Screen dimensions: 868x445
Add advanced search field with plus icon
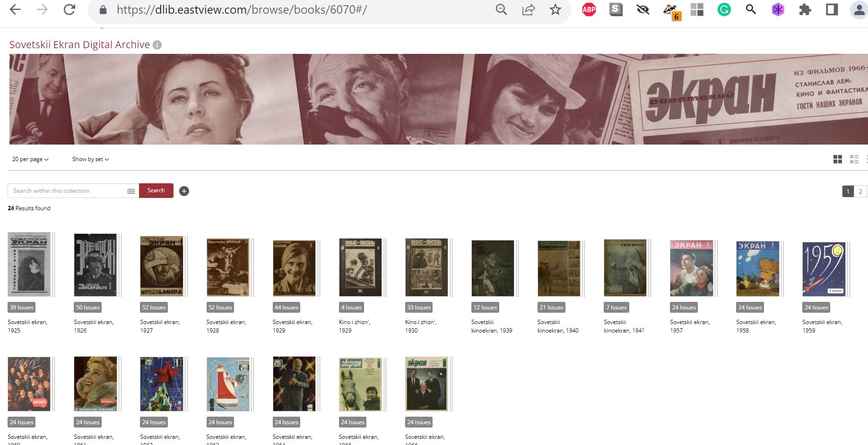click(184, 191)
